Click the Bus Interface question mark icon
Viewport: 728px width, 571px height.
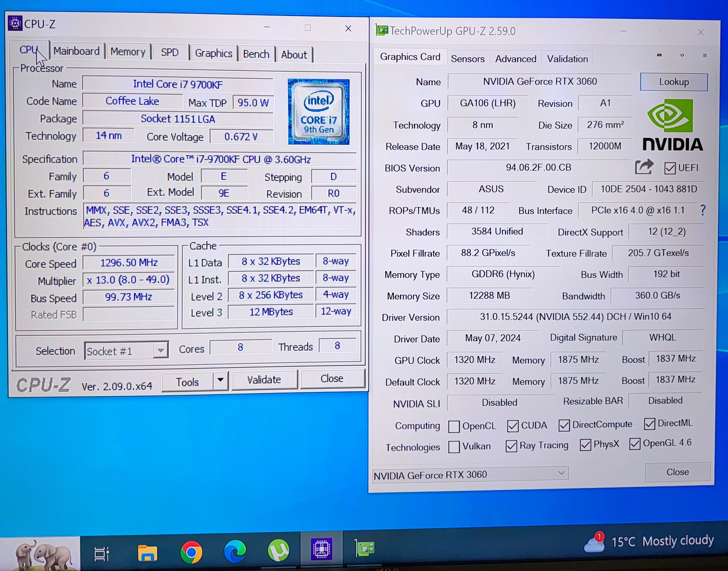[703, 210]
